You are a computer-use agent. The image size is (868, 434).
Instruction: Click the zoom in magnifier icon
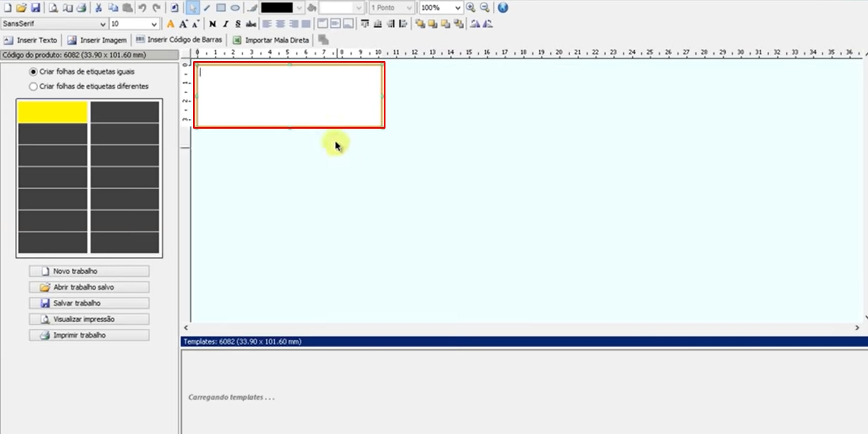click(x=471, y=8)
